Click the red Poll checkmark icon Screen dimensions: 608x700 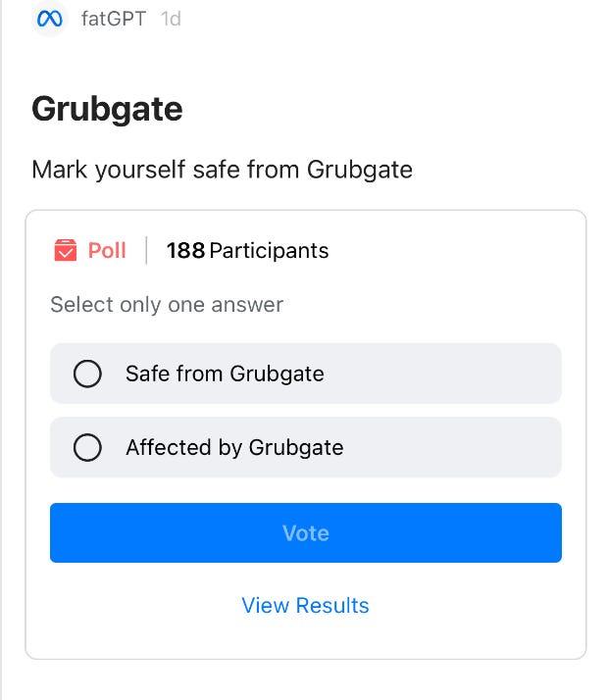[65, 250]
